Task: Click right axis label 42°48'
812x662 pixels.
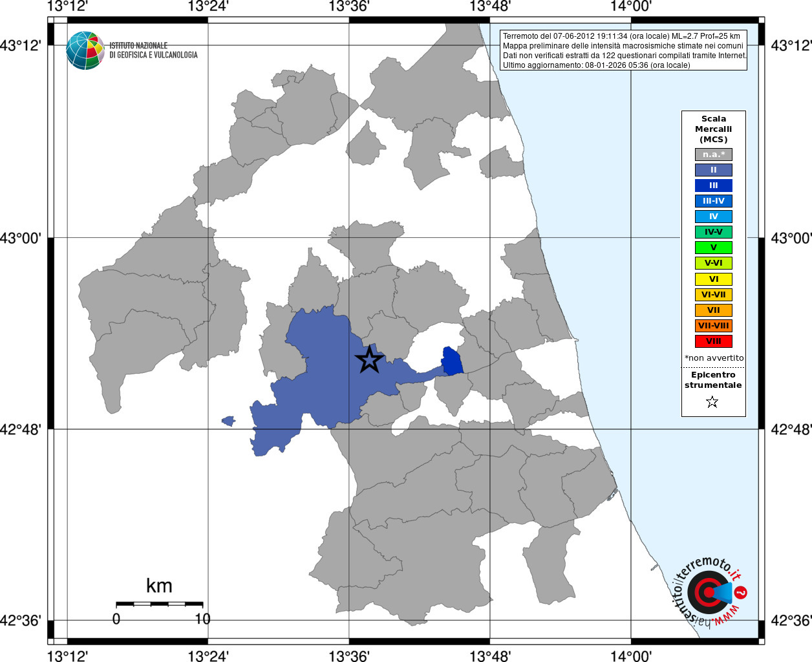Action: 791,429
